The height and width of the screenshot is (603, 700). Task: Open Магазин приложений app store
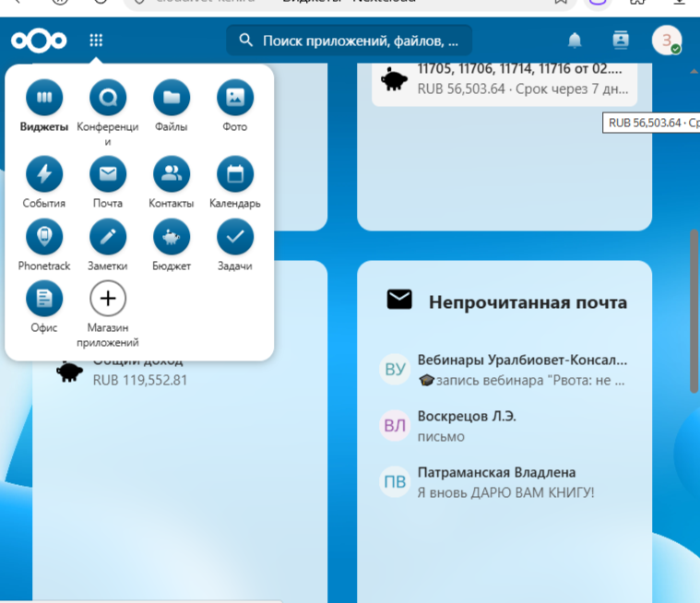[108, 314]
